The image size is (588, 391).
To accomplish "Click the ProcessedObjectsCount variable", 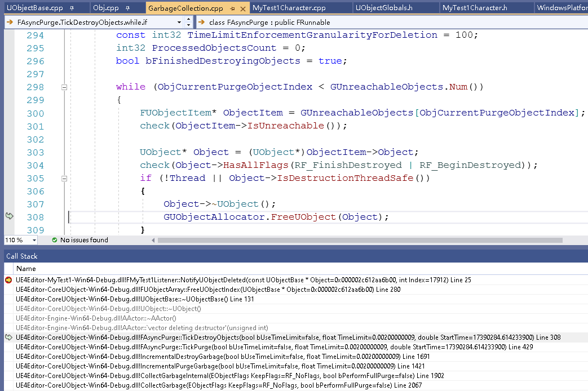I will pyautogui.click(x=214, y=48).
